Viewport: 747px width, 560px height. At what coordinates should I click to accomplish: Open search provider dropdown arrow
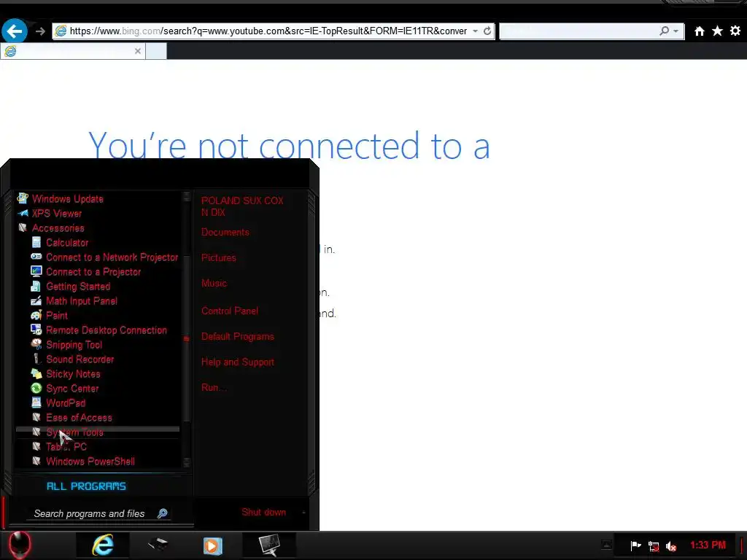click(676, 31)
